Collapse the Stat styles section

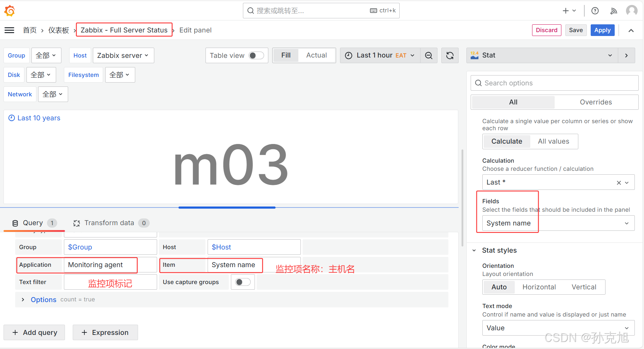point(474,251)
